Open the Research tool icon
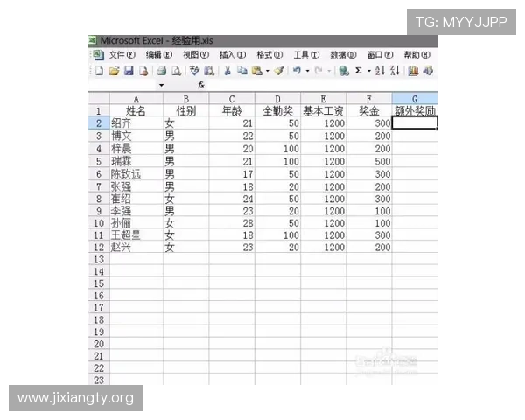Image resolution: width=525 pixels, height=420 pixels. coord(209,71)
